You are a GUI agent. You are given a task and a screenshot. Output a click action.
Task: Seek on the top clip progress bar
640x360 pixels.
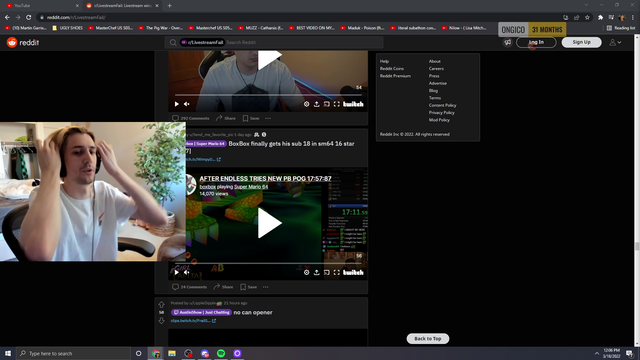tap(268, 95)
